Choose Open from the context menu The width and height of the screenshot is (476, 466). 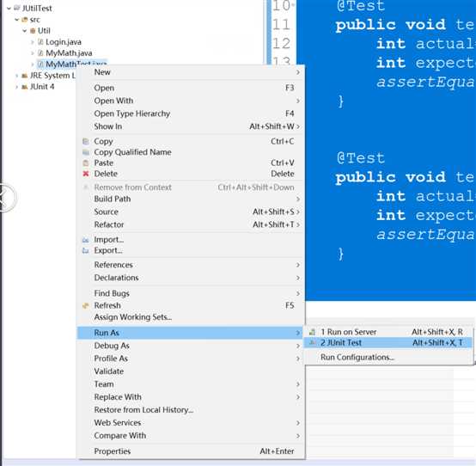pyautogui.click(x=191, y=88)
